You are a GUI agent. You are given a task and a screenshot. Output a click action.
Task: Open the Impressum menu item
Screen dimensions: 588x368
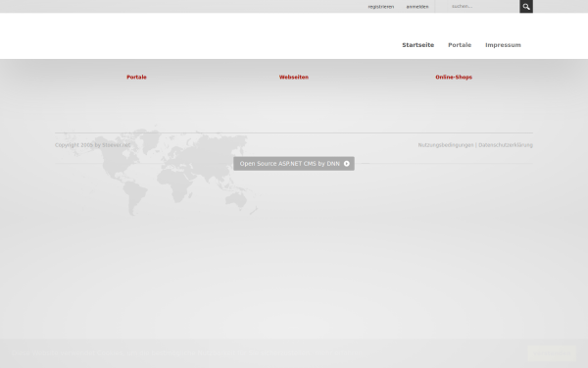(x=503, y=45)
